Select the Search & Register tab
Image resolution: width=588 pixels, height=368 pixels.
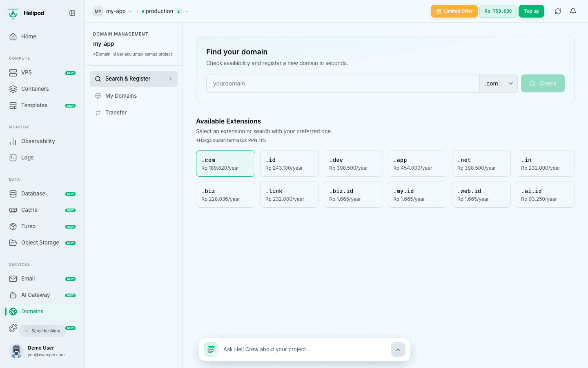click(x=134, y=79)
